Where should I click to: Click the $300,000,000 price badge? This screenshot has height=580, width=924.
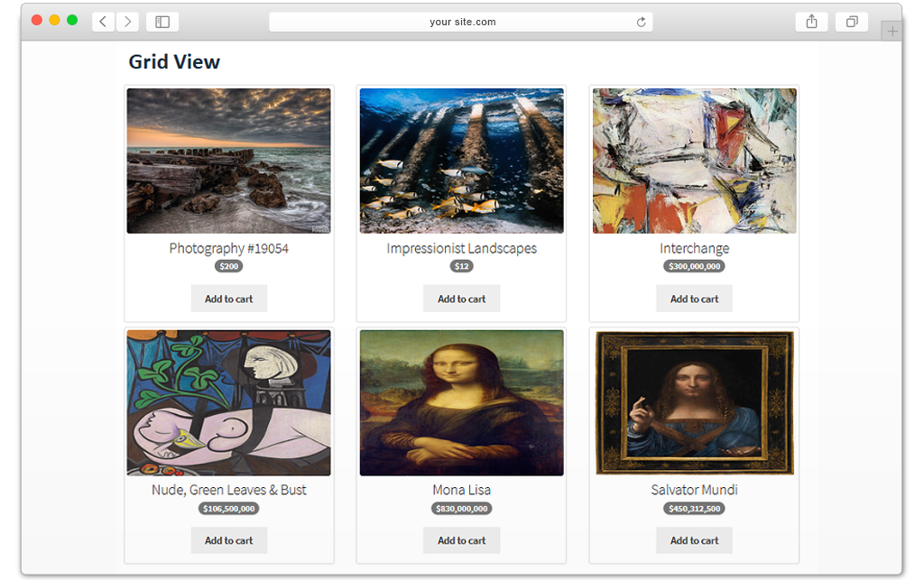(x=694, y=266)
